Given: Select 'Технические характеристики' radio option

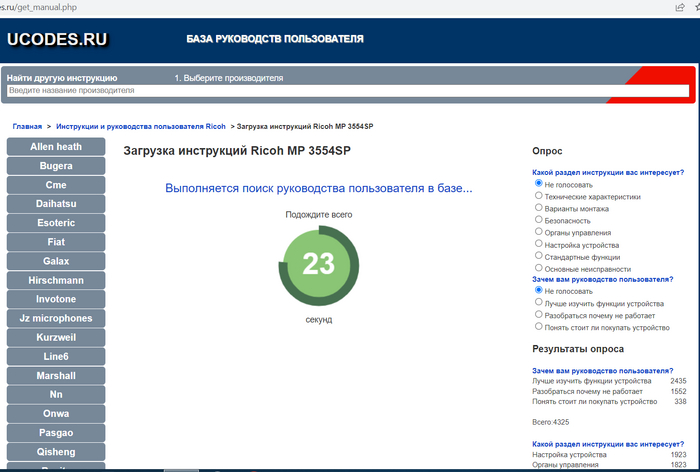Looking at the screenshot, I should [x=539, y=197].
